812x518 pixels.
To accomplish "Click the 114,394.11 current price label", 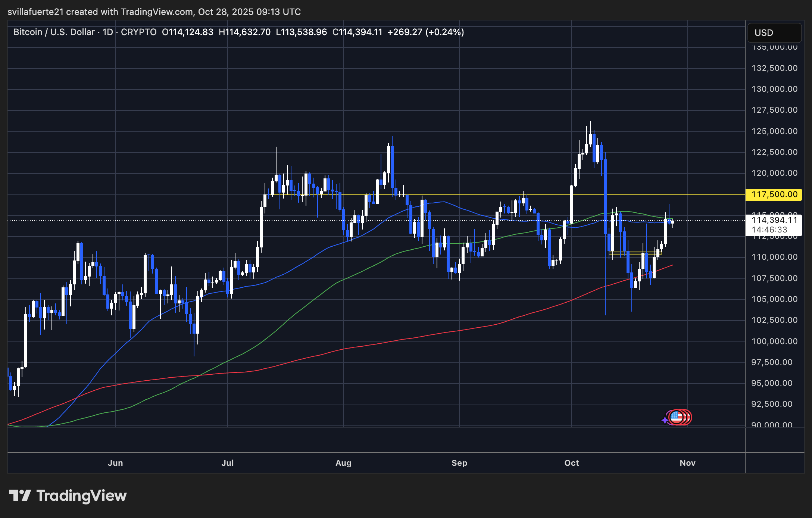I will (x=774, y=221).
